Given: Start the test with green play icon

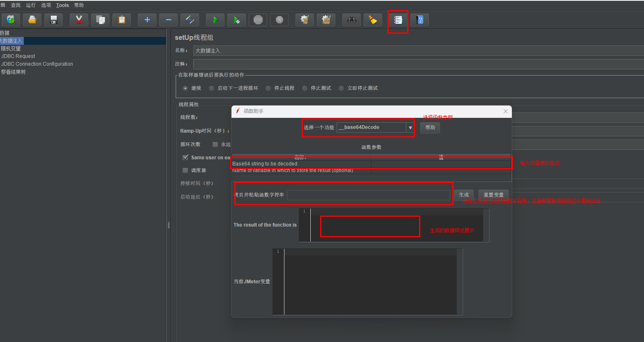Looking at the screenshot, I should (215, 20).
